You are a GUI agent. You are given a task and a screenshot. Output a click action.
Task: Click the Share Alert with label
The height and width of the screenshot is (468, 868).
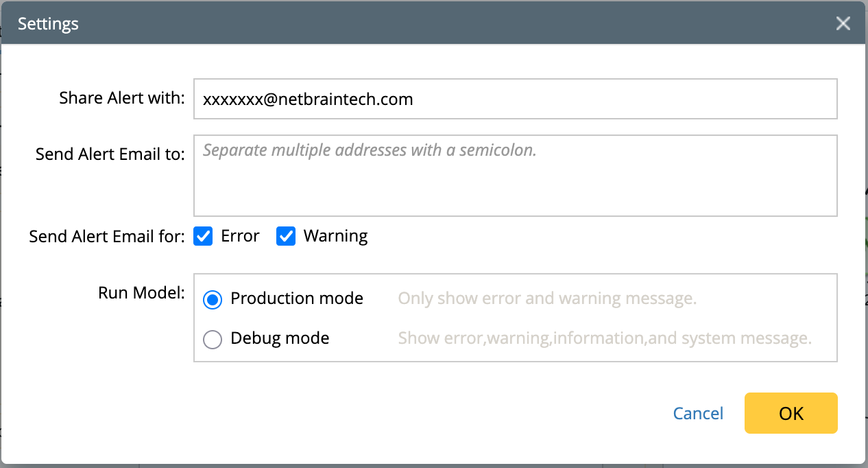pyautogui.click(x=122, y=98)
